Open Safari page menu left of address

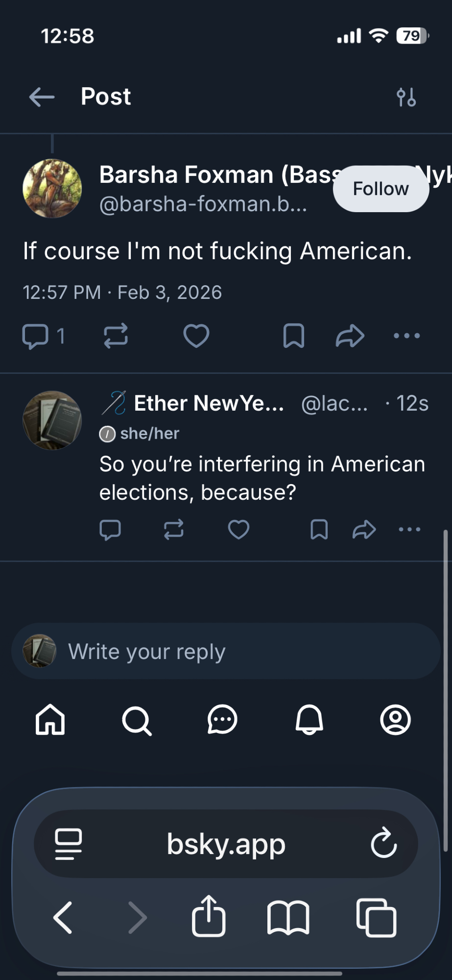[x=69, y=844]
